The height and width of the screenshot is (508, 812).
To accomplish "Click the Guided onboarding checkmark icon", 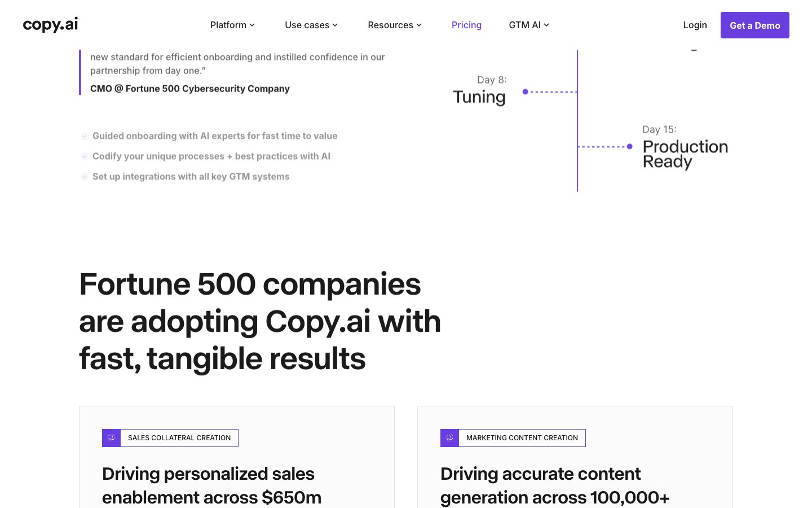I will click(85, 136).
